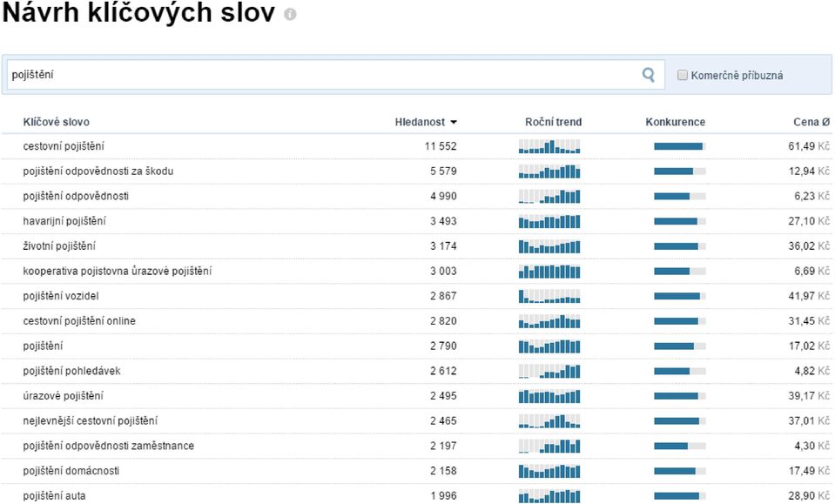Viewport: 835px width, 504px height.
Task: View trend chart for havarijní pojištění
Action: pyautogui.click(x=549, y=221)
